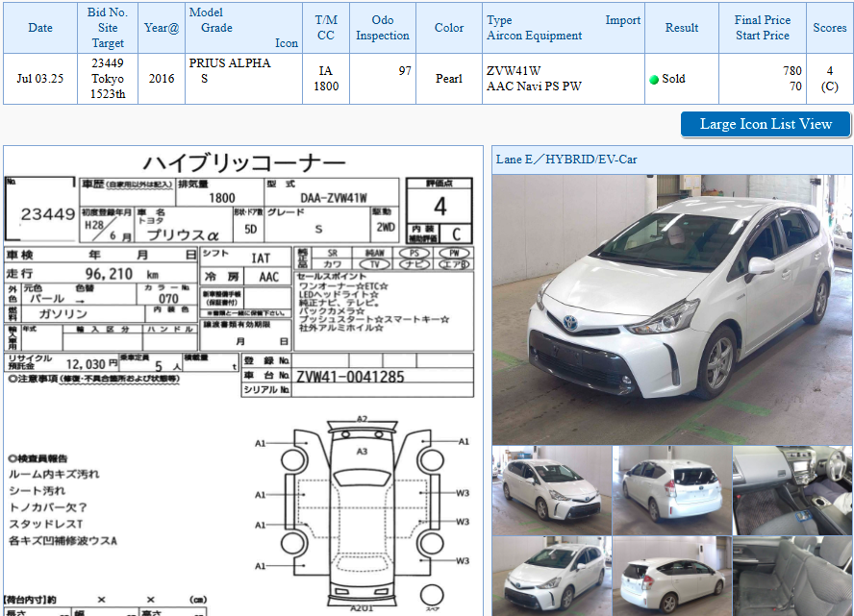Screen dimensions: 854x616
Task: Click the Lane E／HYBRID/EV-Car heading
Action: pos(566,160)
